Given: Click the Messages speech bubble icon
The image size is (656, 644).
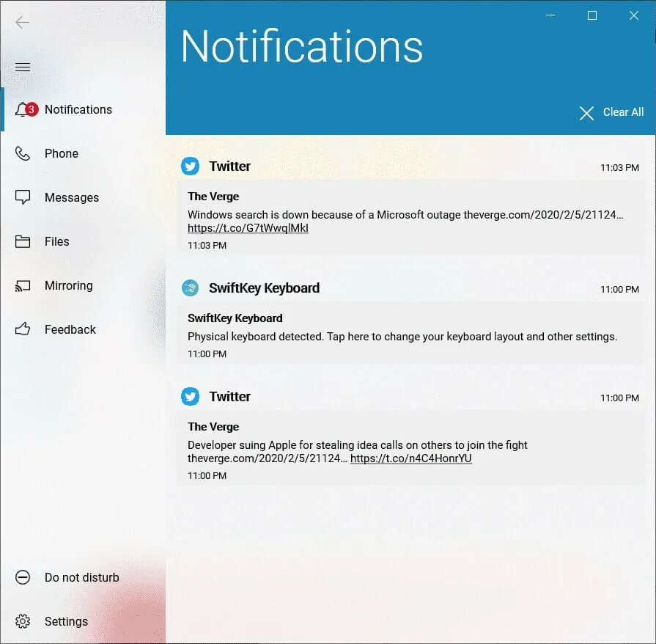Looking at the screenshot, I should coord(23,197).
